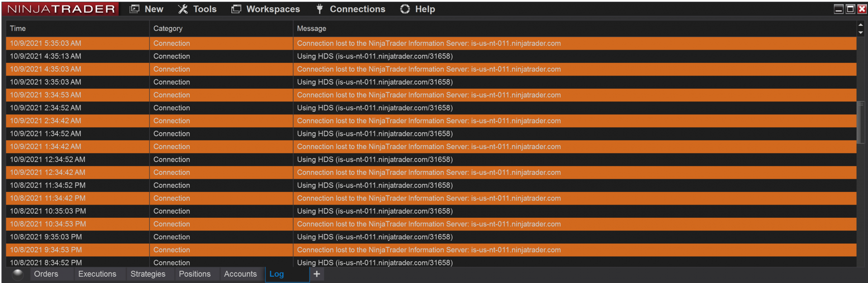This screenshot has height=283, width=868.
Task: Click Connection lost message at 4:35:03 AM
Action: click(429, 69)
